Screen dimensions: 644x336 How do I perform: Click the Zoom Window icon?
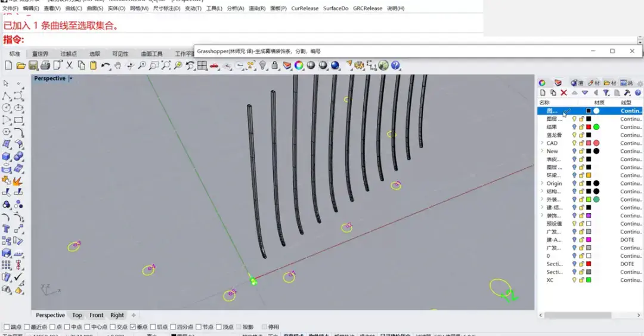click(x=154, y=66)
